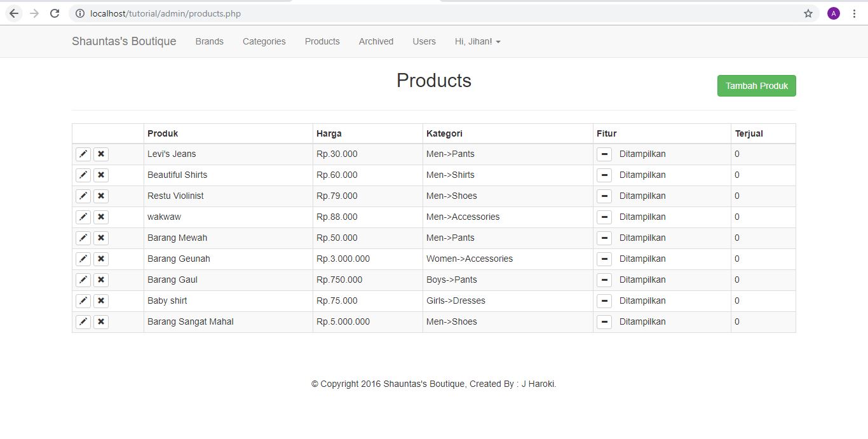Viewport: 868px width, 439px height.
Task: Bookmark this page with star icon
Action: pyautogui.click(x=808, y=13)
